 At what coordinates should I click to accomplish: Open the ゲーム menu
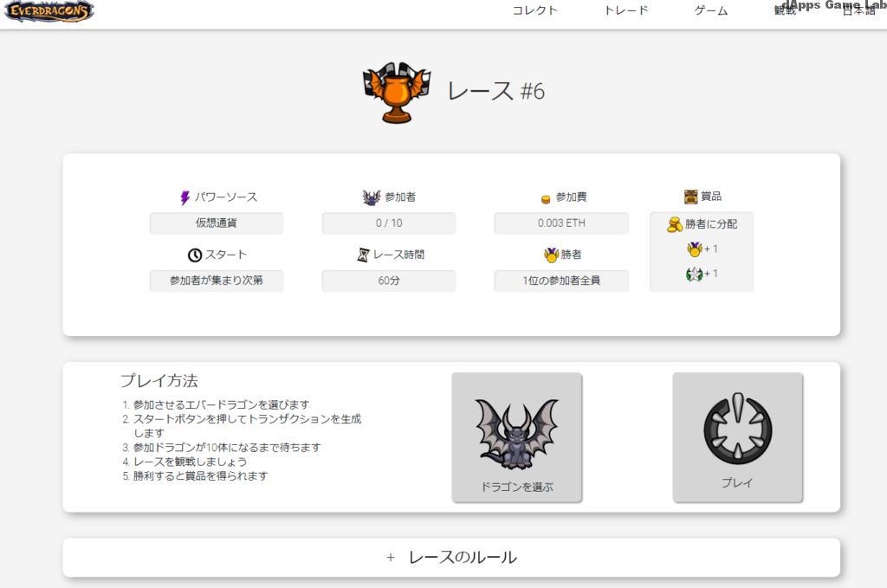[x=709, y=11]
